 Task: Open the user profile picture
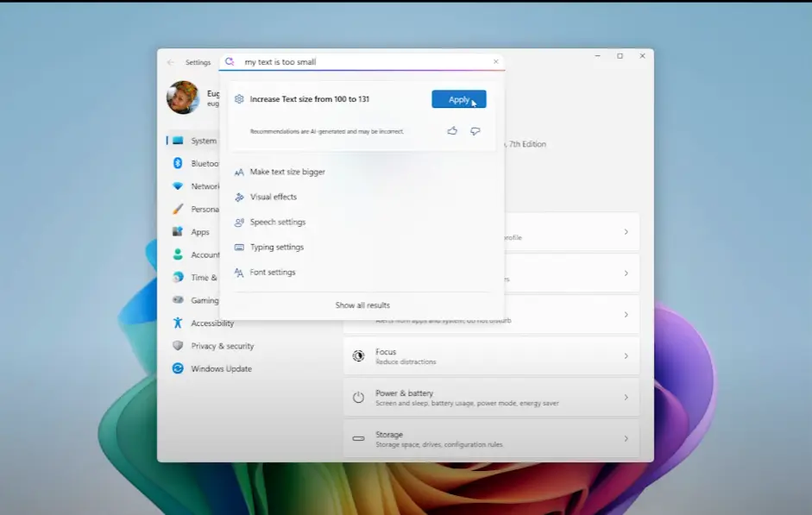point(183,97)
